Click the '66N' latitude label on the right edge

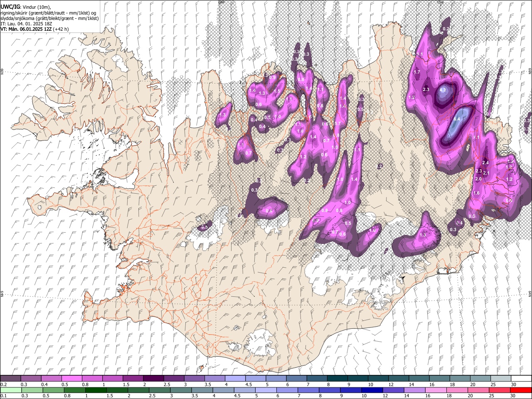(x=530, y=71)
